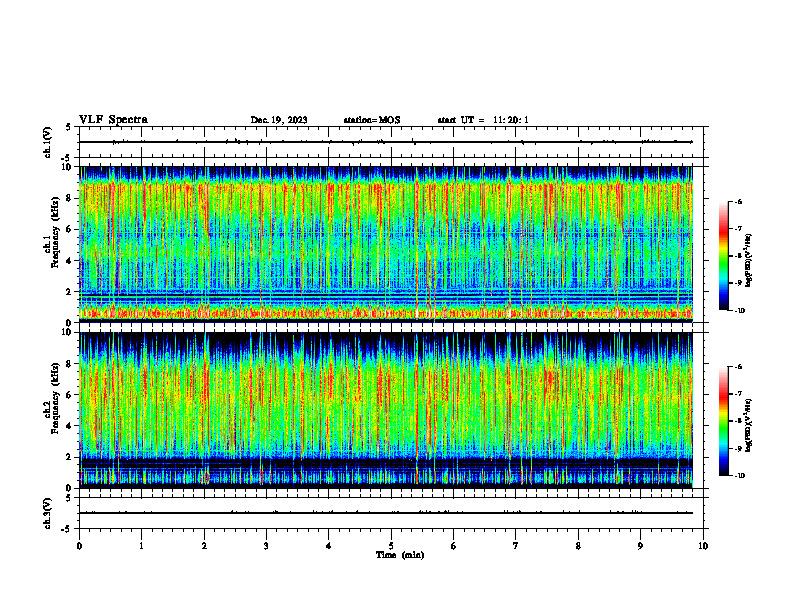
Task: Click the ch.2 color scale bar
Action: [723, 421]
